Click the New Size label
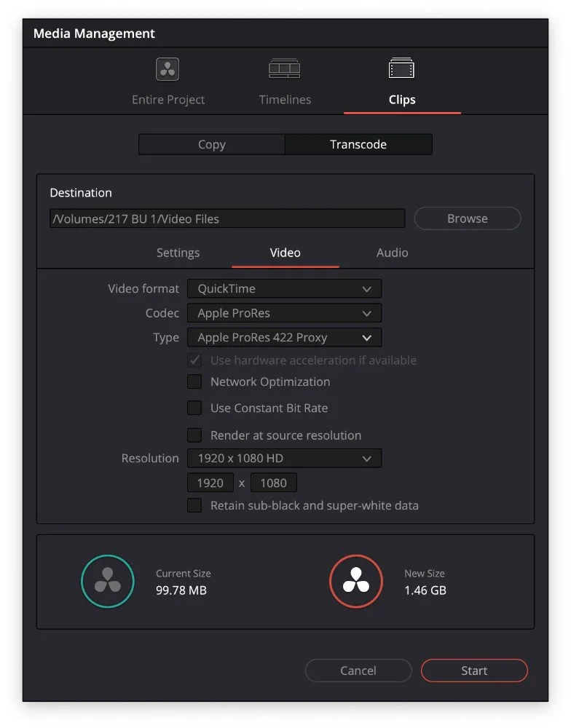Image resolution: width=571 pixels, height=728 pixels. [425, 574]
